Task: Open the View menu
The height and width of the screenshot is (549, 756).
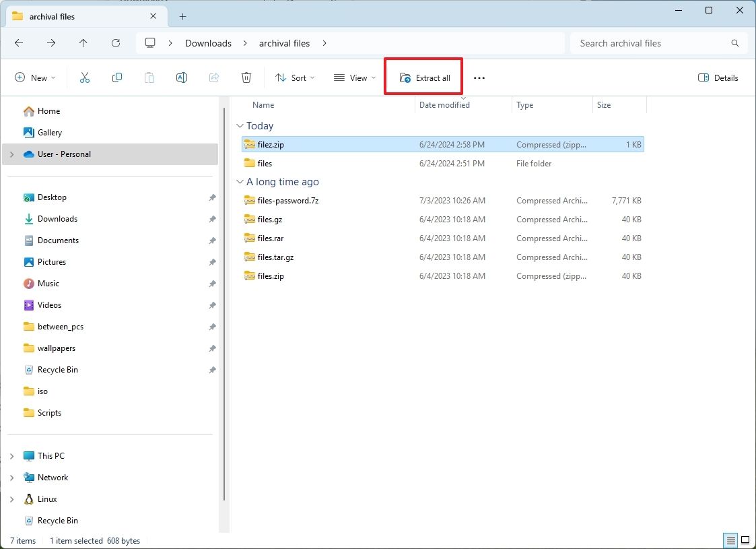Action: [x=353, y=77]
